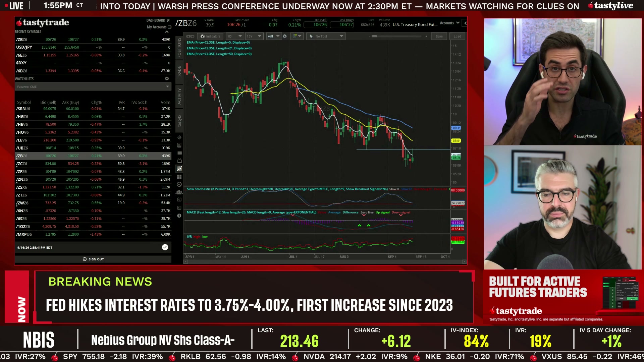This screenshot has height=362, width=644.
Task: Open watchlist settings gear icon
Action: [167, 79]
